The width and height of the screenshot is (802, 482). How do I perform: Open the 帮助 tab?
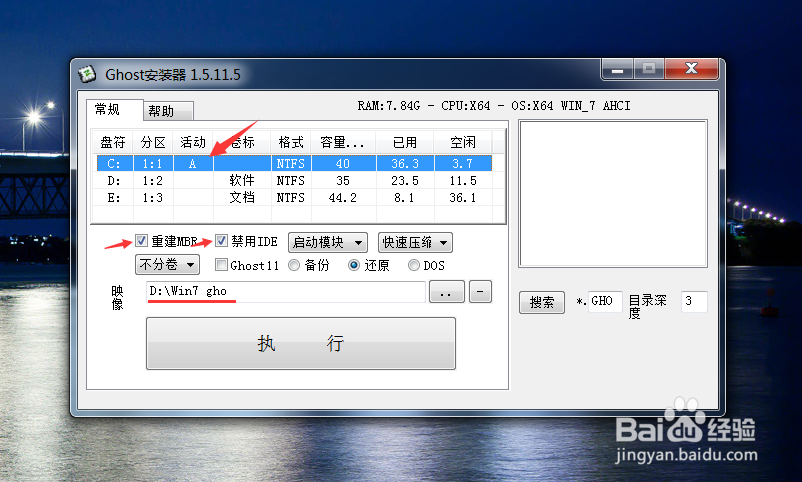pos(168,111)
